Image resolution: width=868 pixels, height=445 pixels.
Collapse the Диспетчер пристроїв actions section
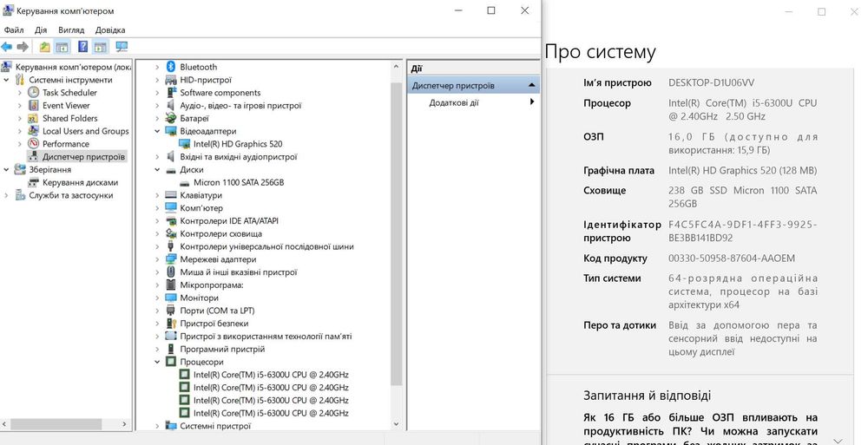pyautogui.click(x=531, y=85)
